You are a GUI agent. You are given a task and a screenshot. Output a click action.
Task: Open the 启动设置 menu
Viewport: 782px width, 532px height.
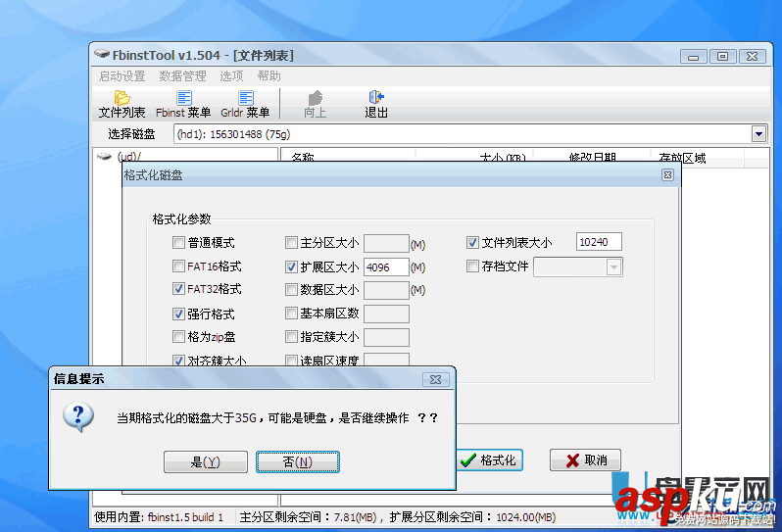(x=122, y=76)
